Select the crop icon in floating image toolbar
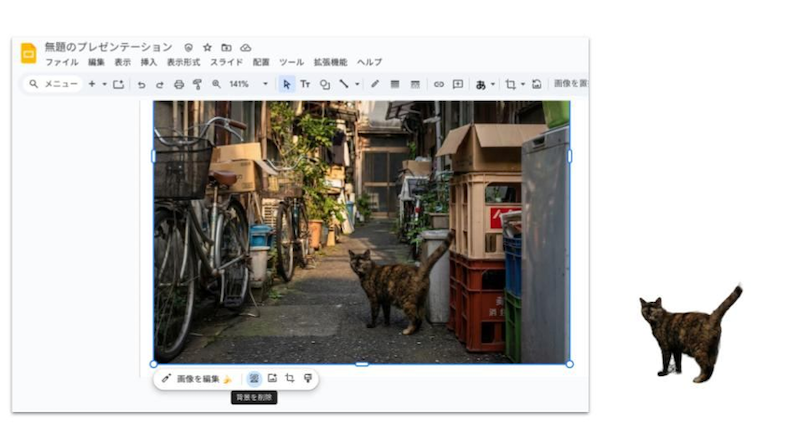The height and width of the screenshot is (443, 804). [x=289, y=379]
